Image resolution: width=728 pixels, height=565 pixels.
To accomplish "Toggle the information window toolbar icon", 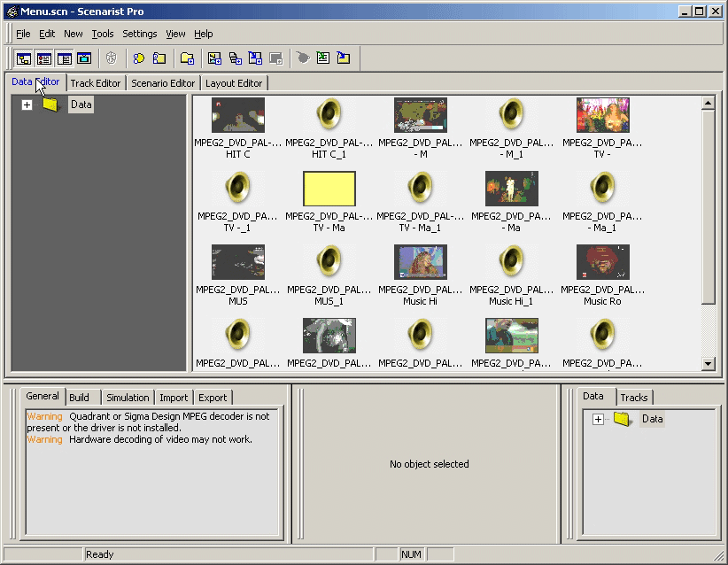I will coord(65,58).
